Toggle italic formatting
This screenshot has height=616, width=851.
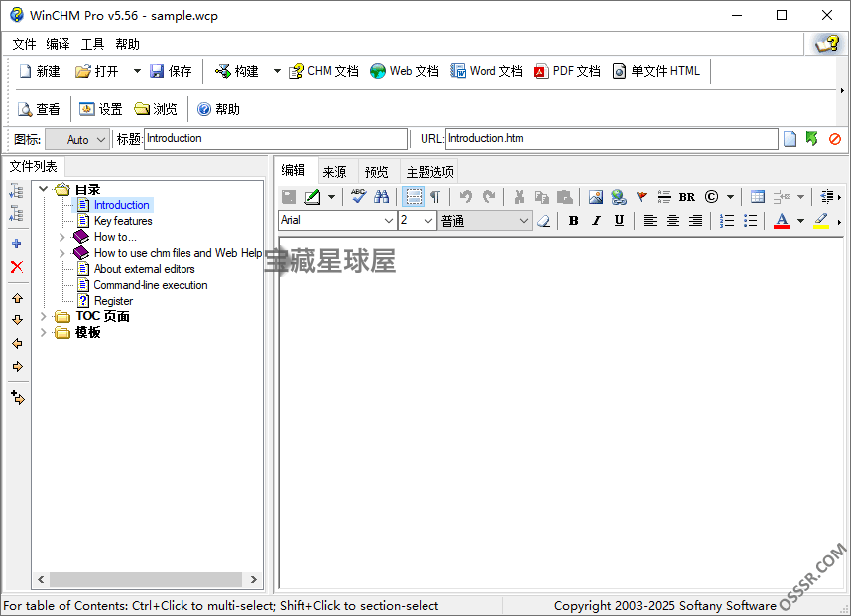click(x=596, y=221)
